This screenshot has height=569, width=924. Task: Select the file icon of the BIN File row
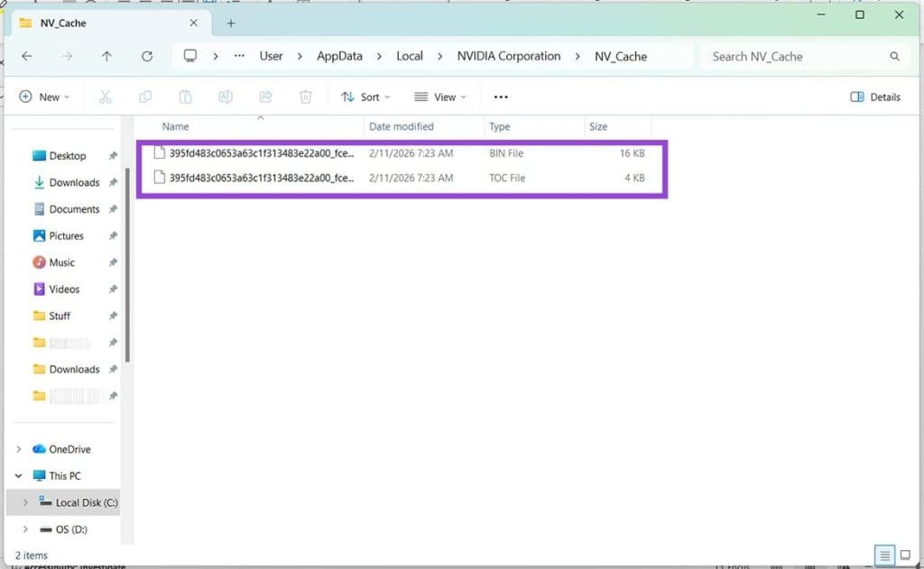pyautogui.click(x=159, y=153)
